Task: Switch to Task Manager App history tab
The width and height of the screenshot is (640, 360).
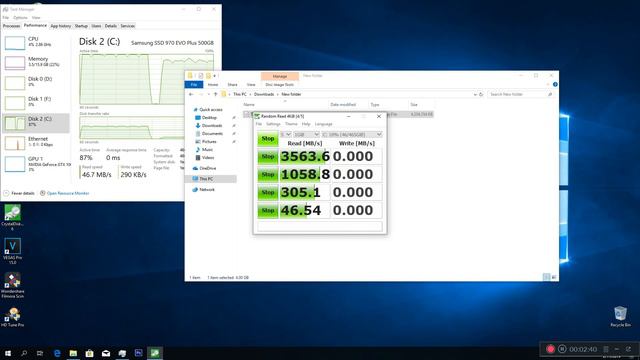Action: 60,26
